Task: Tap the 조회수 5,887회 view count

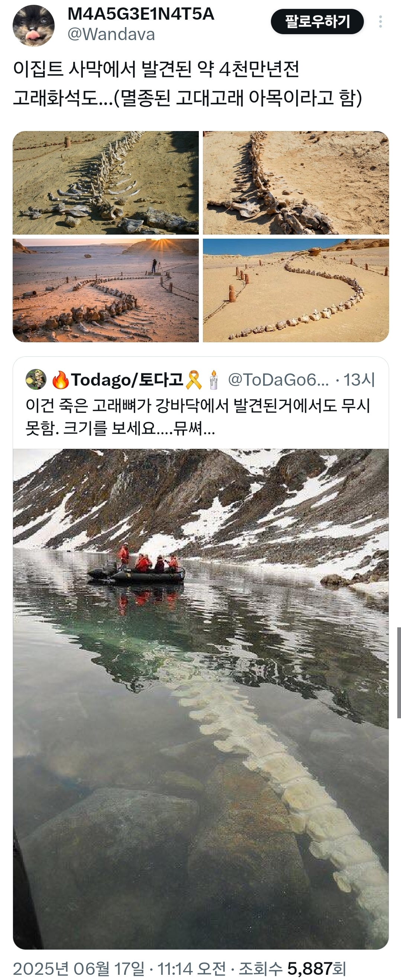Action: point(292,968)
